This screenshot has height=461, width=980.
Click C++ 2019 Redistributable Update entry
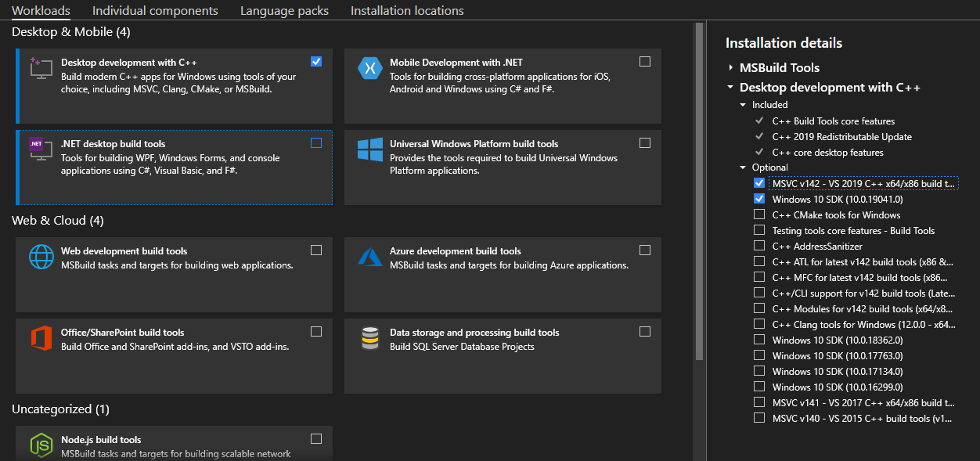842,137
